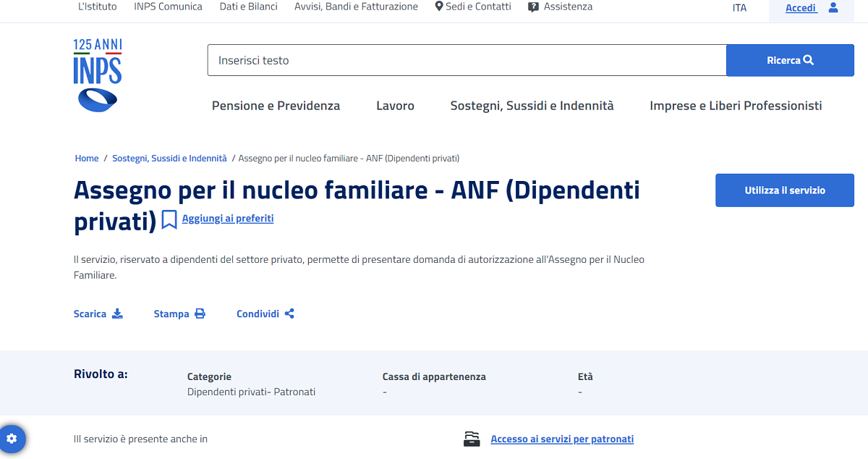
Task: Open Accesso ai servizi per patronati link
Action: click(x=562, y=439)
